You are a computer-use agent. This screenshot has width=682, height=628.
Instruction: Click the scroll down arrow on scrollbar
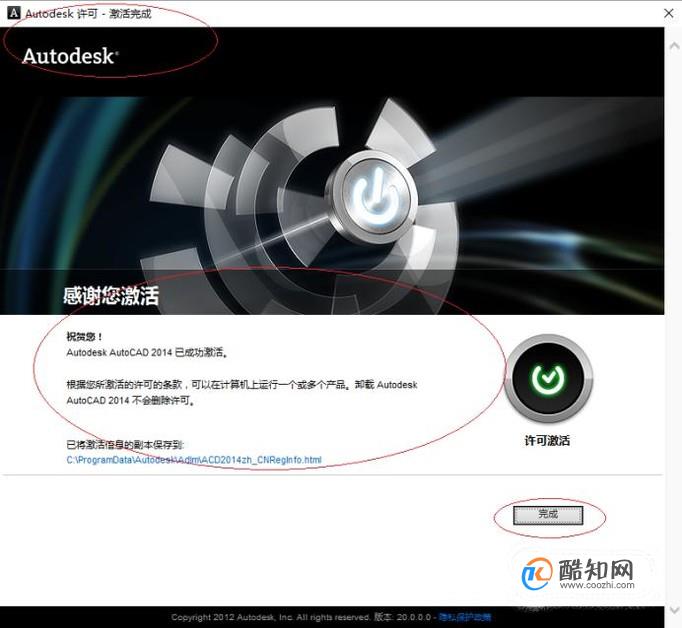coord(674,610)
